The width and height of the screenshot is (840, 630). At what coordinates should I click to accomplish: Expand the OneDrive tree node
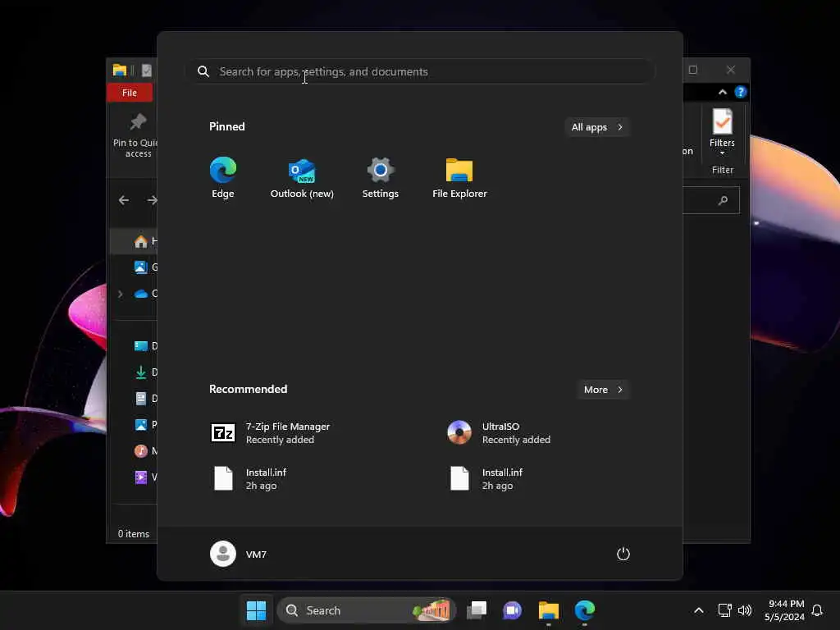(120, 294)
